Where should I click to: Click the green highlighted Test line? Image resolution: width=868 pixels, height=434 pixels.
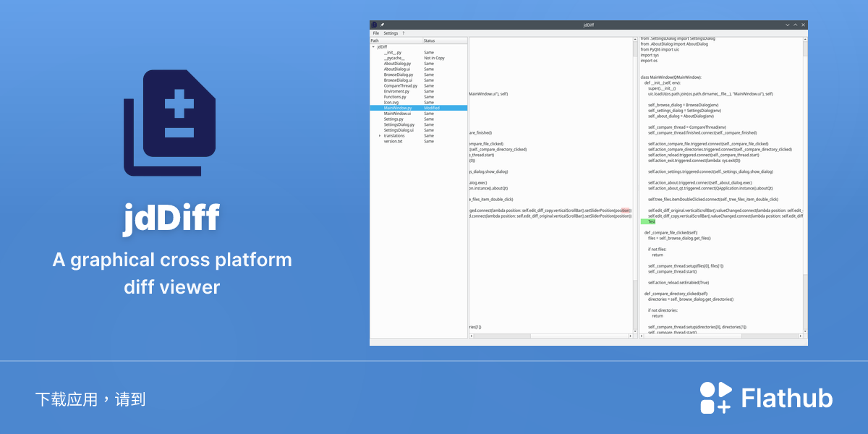pos(647,221)
